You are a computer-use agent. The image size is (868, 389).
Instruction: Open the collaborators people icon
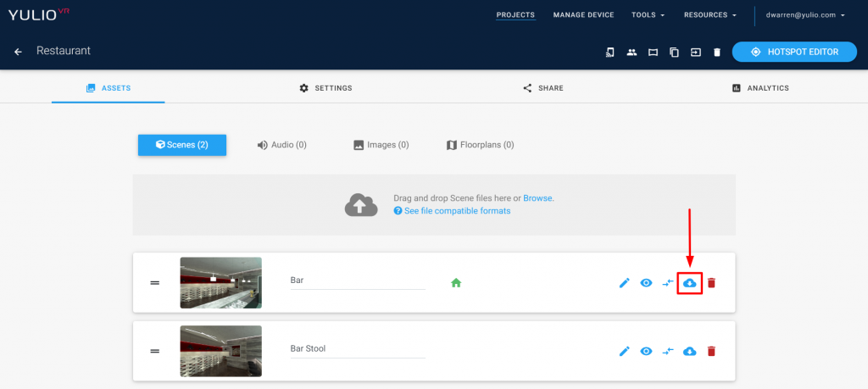(x=632, y=52)
